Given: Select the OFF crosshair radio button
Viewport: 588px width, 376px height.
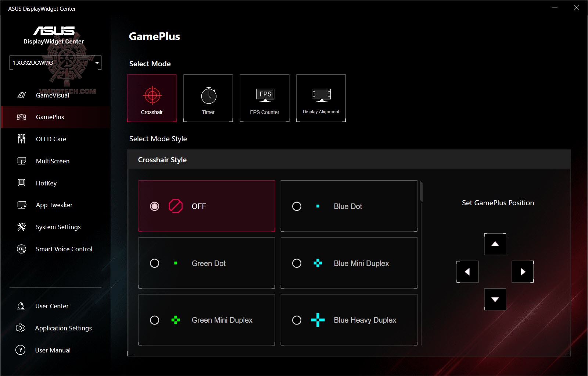Looking at the screenshot, I should (x=155, y=206).
